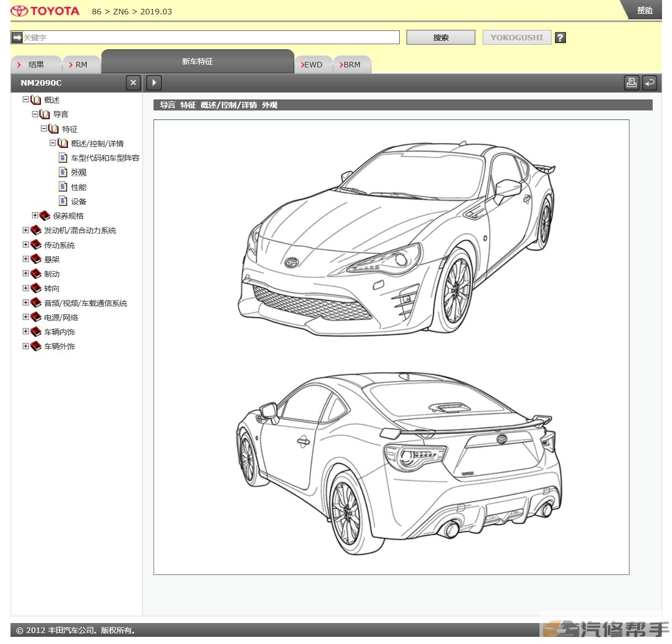Click the red book icon for 车辆内饰
Viewport: 672px width, 644px height.
click(36, 331)
